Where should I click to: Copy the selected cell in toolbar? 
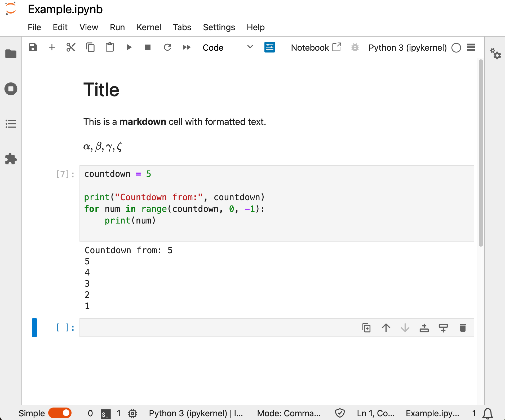90,47
